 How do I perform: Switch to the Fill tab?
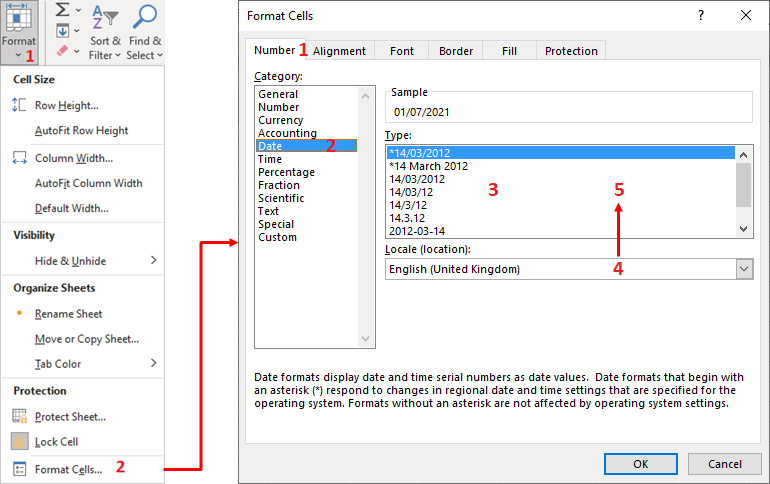pyautogui.click(x=509, y=51)
